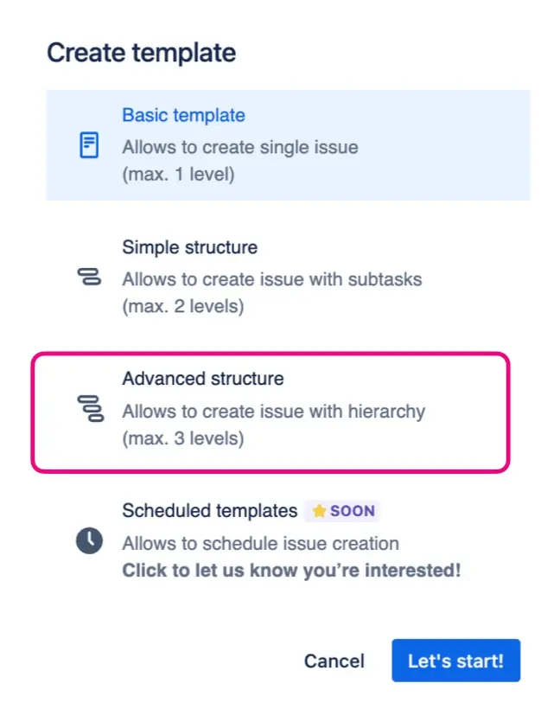This screenshot has width=560, height=728.
Task: Click the "(max. 1 level)" text
Action: (178, 173)
